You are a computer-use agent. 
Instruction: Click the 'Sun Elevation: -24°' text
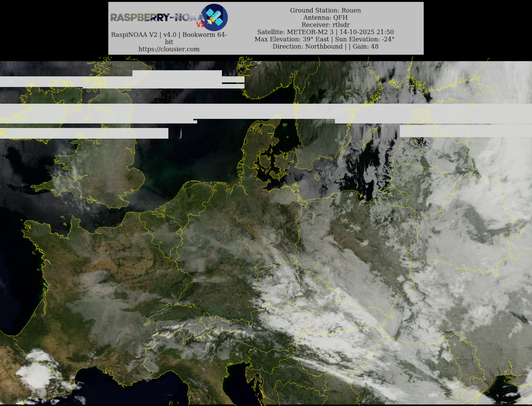coord(364,39)
